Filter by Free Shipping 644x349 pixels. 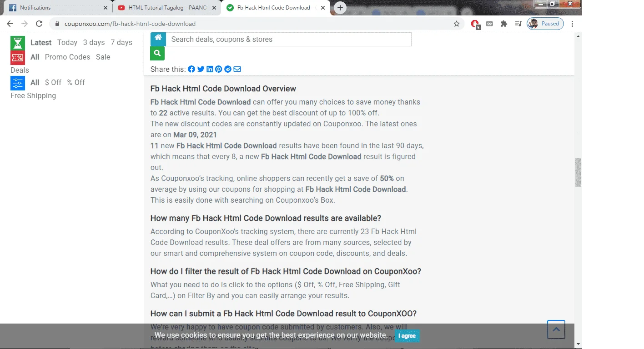33,96
